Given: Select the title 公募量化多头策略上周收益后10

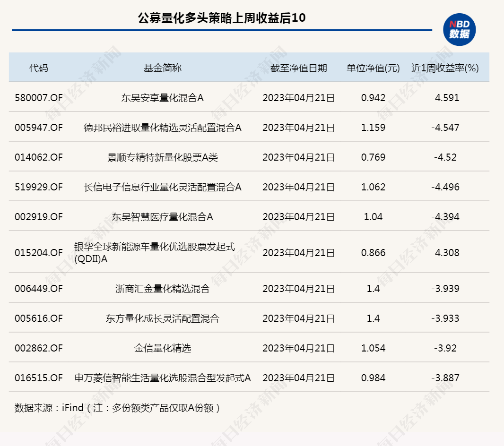Looking at the screenshot, I should pos(222,18).
